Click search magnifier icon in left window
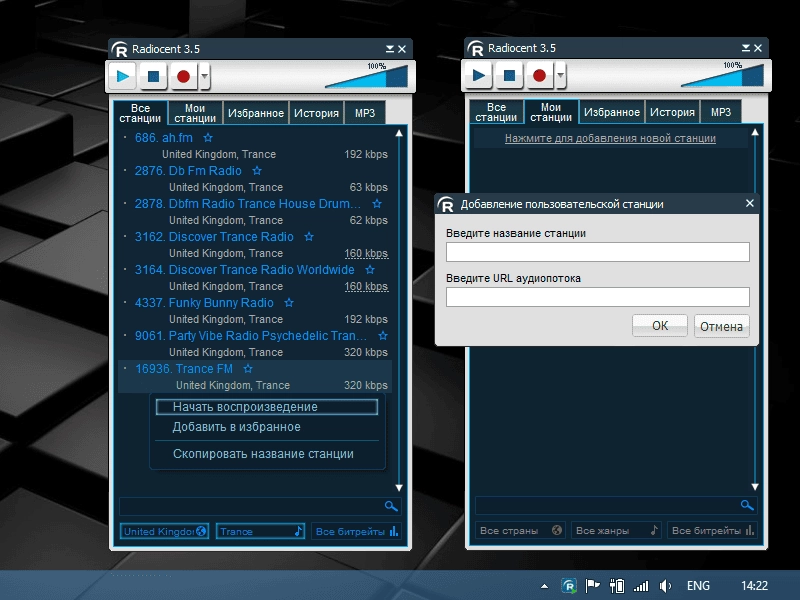The height and width of the screenshot is (600, 800). pyautogui.click(x=391, y=506)
